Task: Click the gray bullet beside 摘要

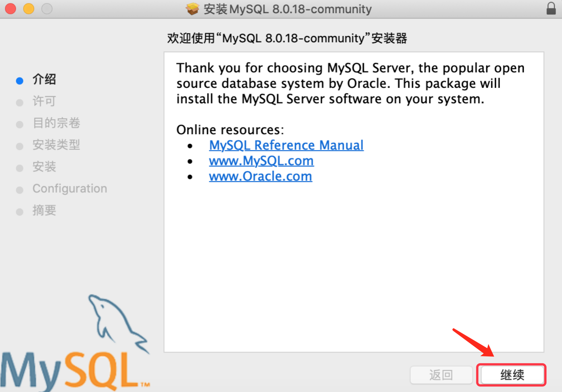Action: click(x=20, y=212)
